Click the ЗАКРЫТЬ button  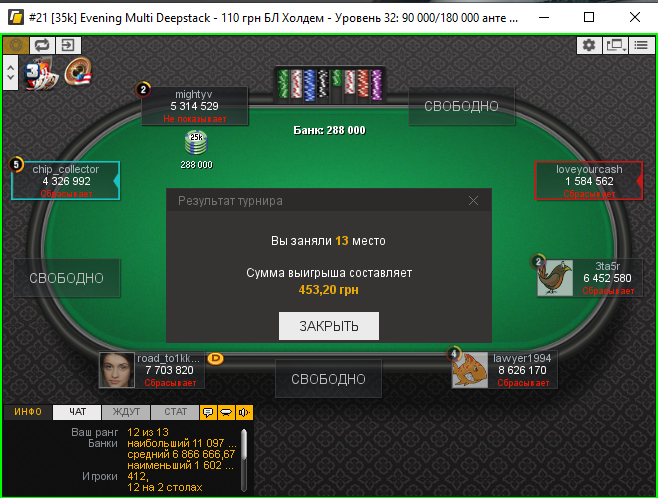pos(329,326)
